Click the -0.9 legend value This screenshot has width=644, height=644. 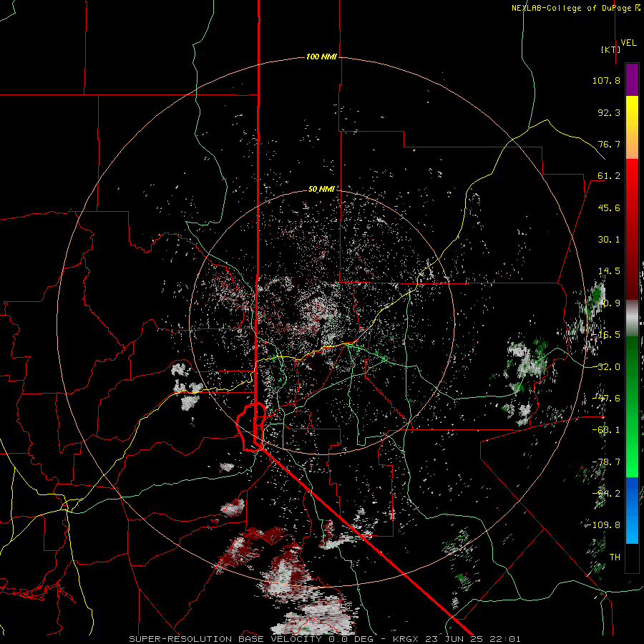(x=609, y=303)
